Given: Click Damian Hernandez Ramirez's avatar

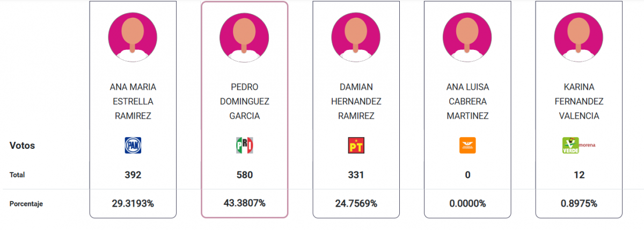Looking at the screenshot, I should pos(356,37).
